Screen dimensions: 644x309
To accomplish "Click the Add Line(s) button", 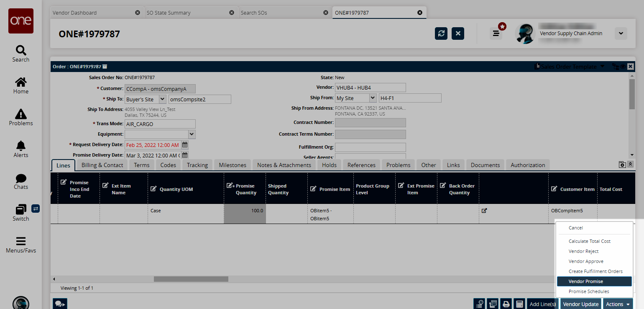I will pos(542,304).
